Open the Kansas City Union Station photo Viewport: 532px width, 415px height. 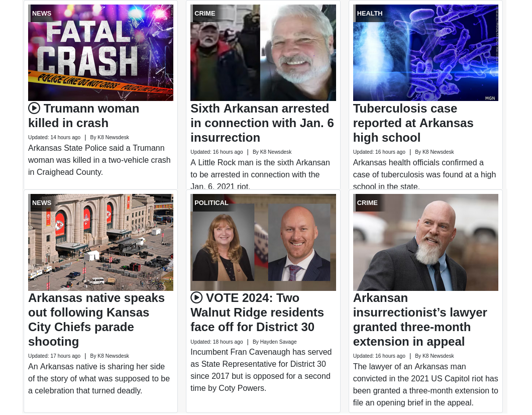click(101, 242)
